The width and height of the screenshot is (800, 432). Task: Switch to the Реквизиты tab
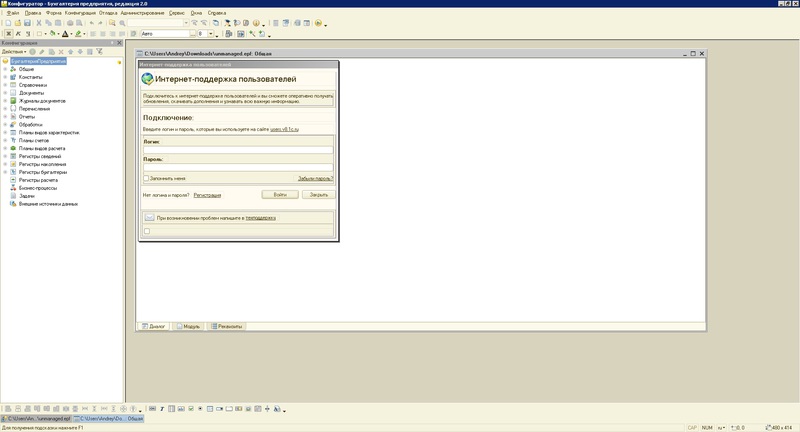coord(227,326)
